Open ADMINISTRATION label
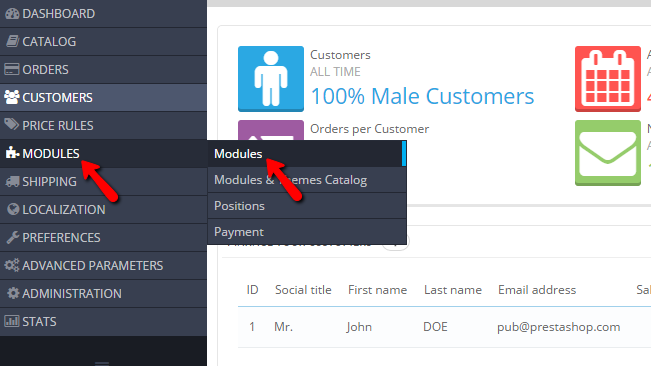The height and width of the screenshot is (366, 651). click(x=72, y=293)
